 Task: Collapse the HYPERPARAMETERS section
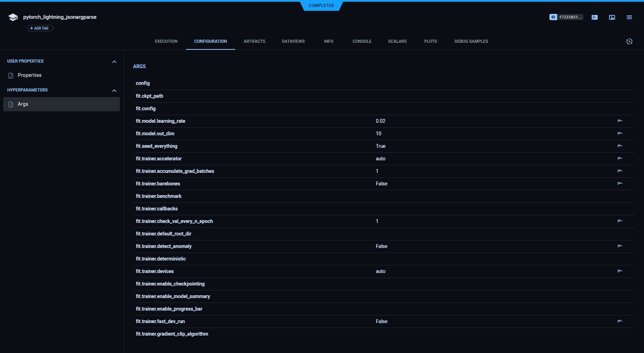[114, 90]
